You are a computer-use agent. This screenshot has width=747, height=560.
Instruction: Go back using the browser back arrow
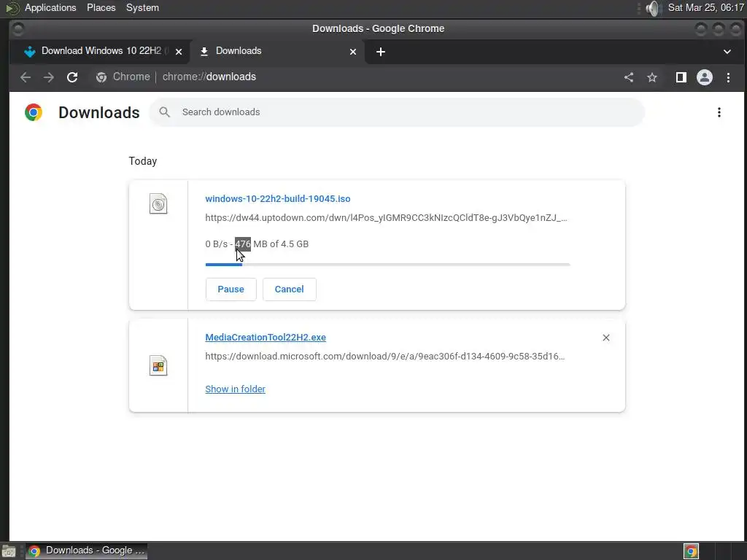click(26, 77)
